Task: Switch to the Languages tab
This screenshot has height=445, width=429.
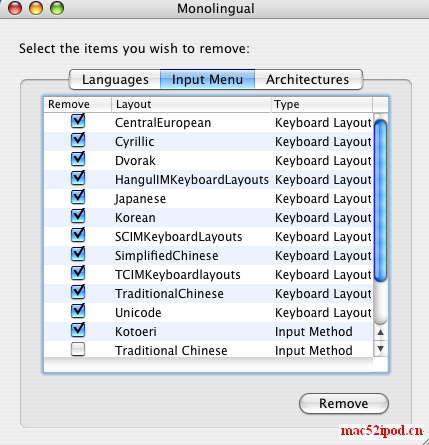Action: point(115,79)
